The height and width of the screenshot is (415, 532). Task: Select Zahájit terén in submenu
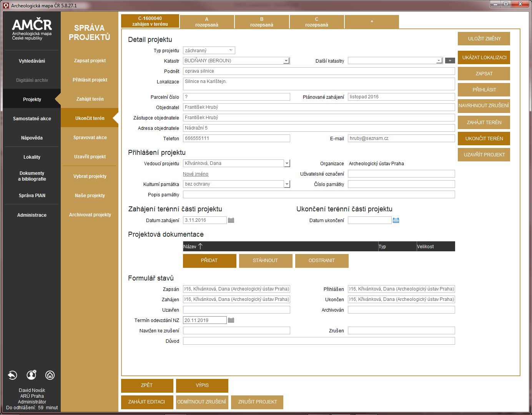[90, 99]
